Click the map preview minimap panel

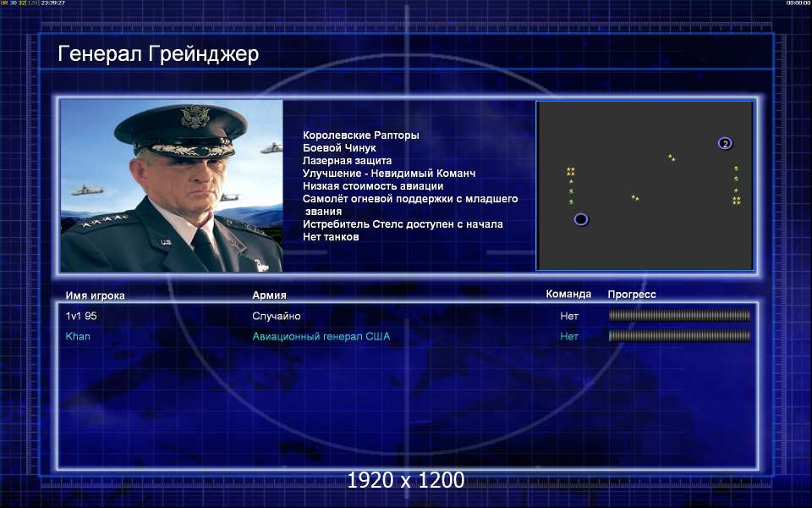[645, 185]
